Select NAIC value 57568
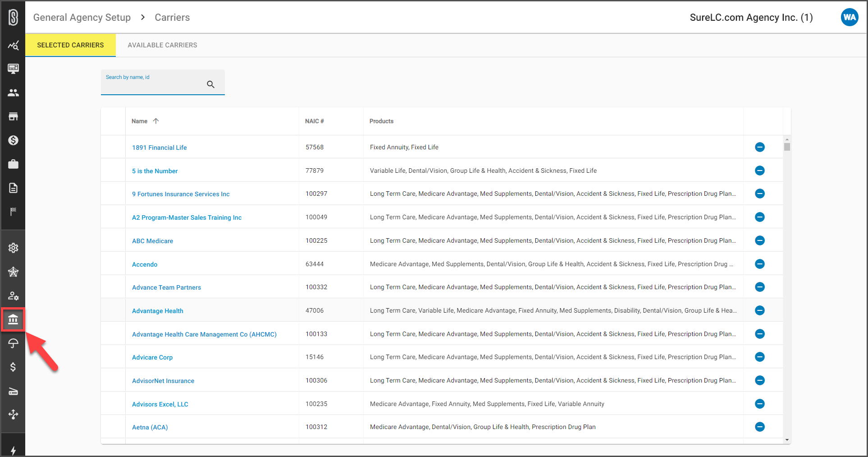The height and width of the screenshot is (457, 868). [x=315, y=147]
